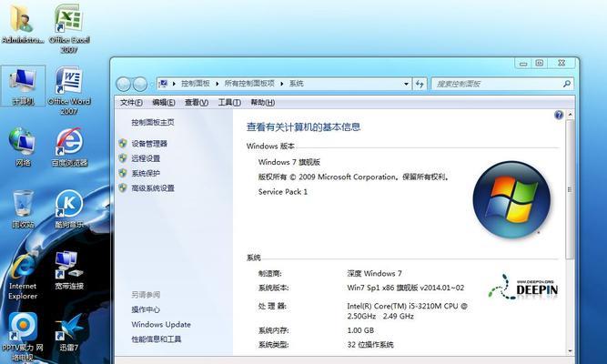
Task: Open the 工具(T) menu
Action: tap(229, 103)
